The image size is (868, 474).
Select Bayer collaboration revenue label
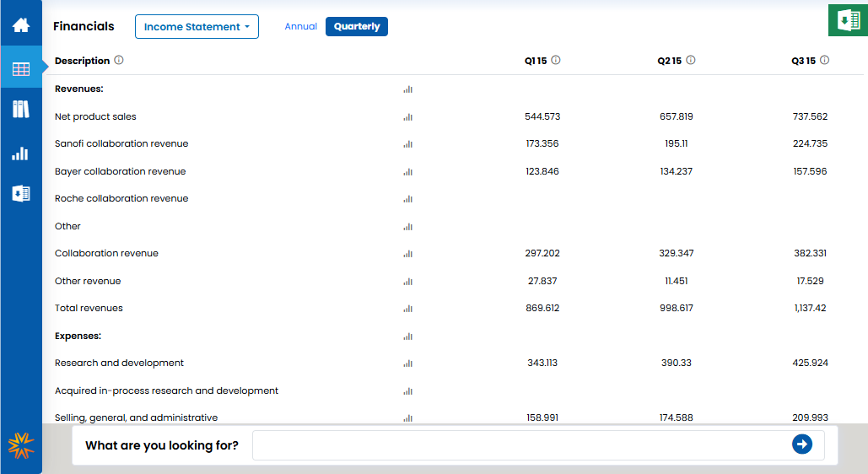click(120, 171)
